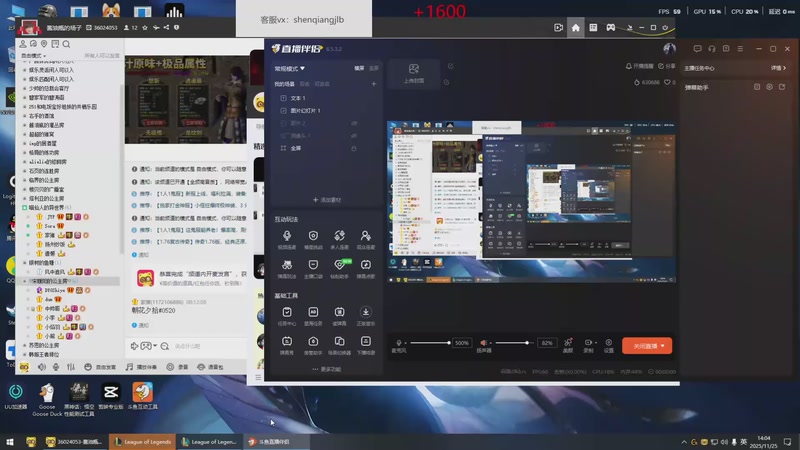This screenshot has width=800, height=450.
Task: Switch to 横屏 landscape orientation
Action: tap(359, 68)
